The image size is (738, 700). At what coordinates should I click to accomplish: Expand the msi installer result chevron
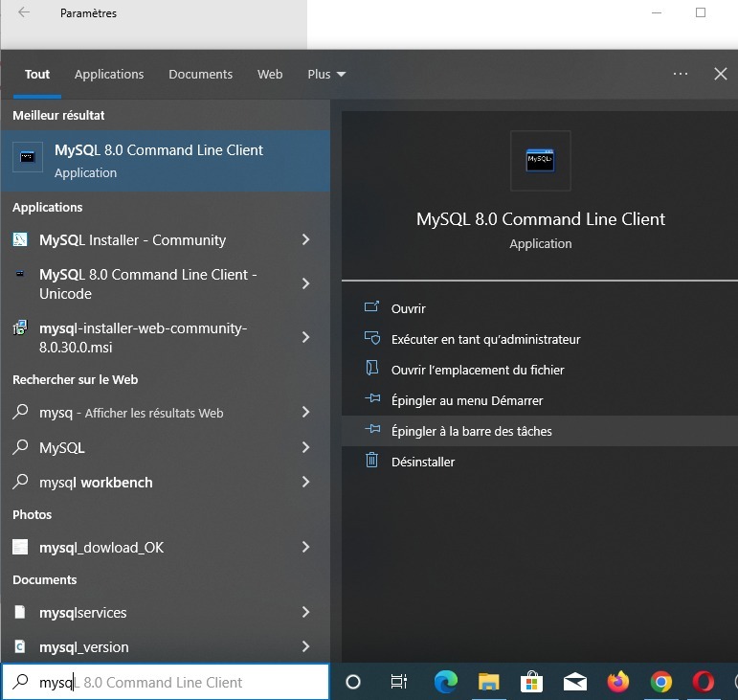click(306, 337)
